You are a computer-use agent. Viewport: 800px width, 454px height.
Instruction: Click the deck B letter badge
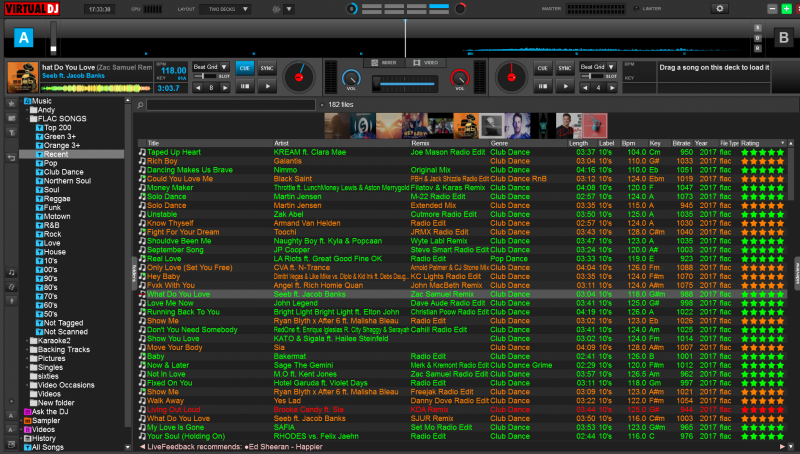[x=783, y=38]
